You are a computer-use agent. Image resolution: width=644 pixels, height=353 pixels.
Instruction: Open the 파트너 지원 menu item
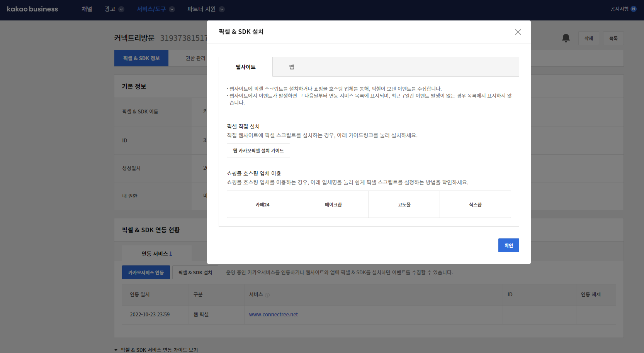click(201, 9)
